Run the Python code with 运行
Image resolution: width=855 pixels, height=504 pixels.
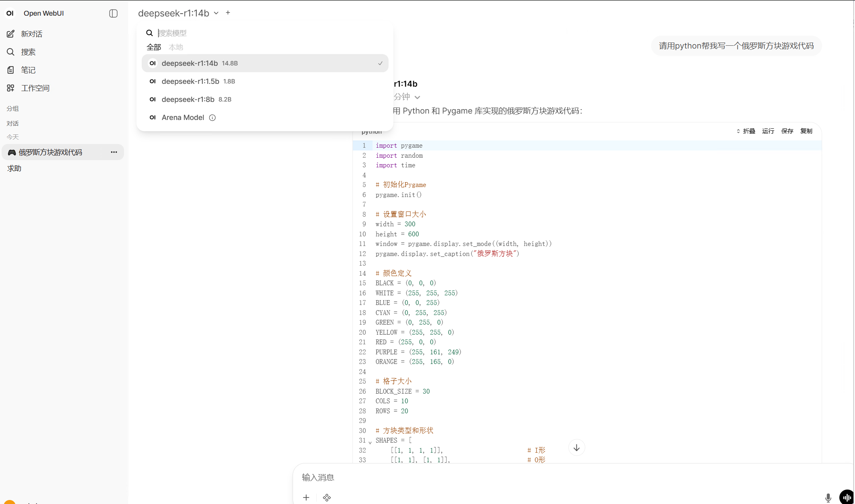pyautogui.click(x=767, y=131)
